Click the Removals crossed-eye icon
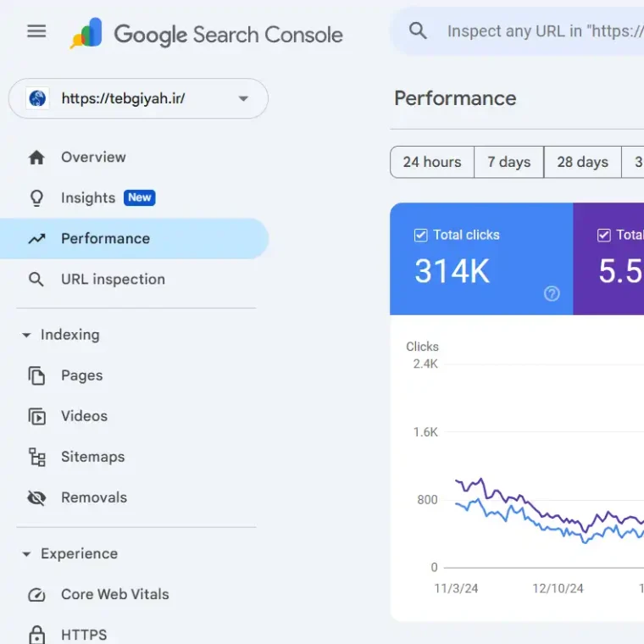644x644 pixels. pos(36,498)
